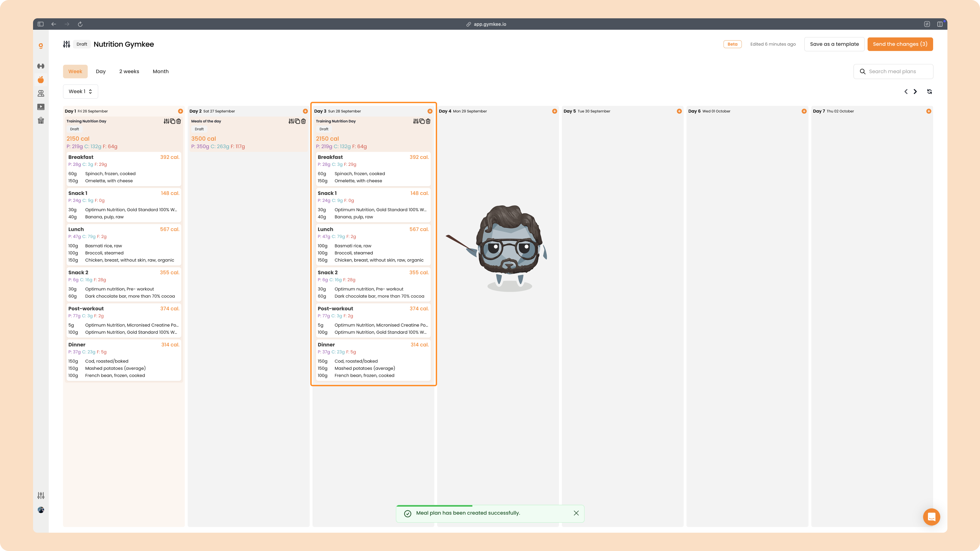980x551 pixels.
Task: Open Meals of the day settings sliders
Action: point(291,121)
